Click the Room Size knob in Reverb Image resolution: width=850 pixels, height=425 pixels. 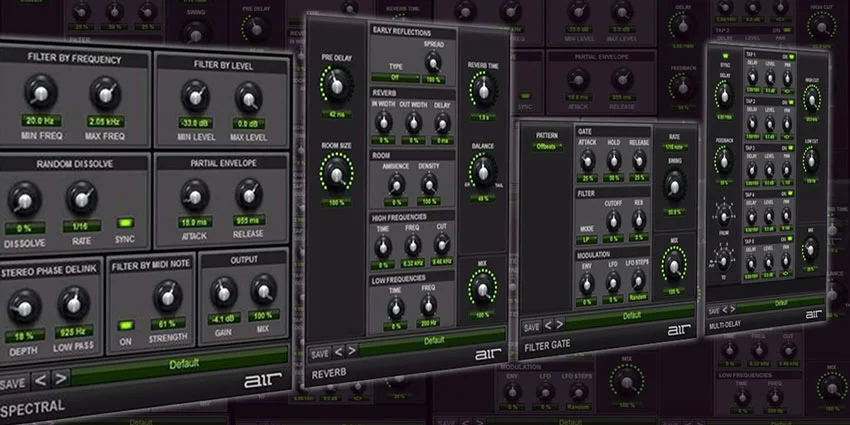[x=337, y=174]
